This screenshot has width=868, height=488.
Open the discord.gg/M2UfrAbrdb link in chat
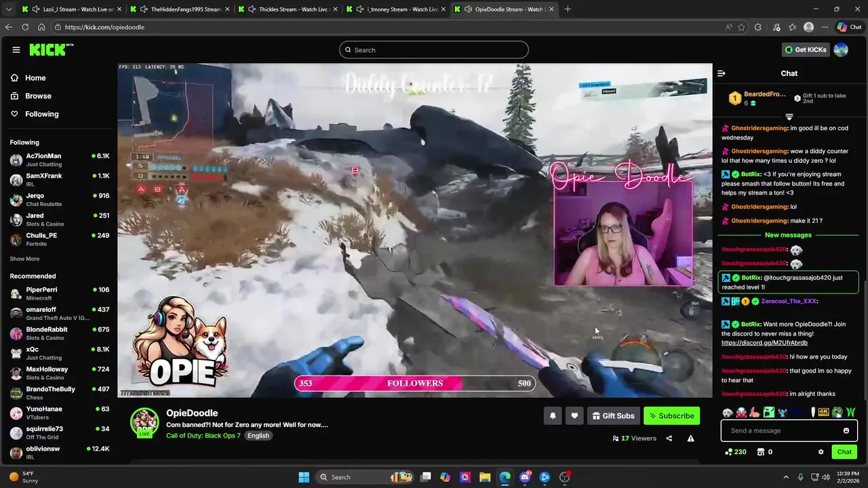tap(764, 343)
